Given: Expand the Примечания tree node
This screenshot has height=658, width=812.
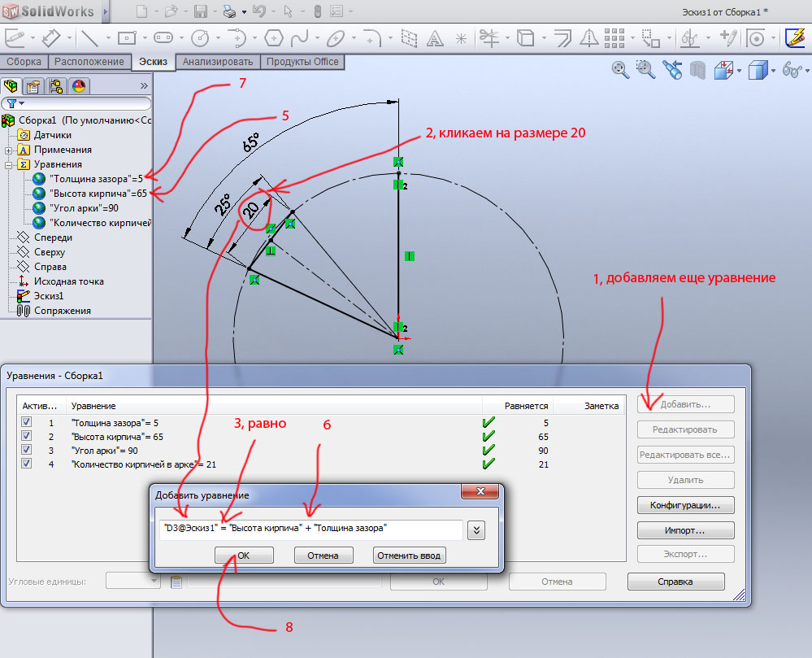Looking at the screenshot, I should (x=8, y=150).
